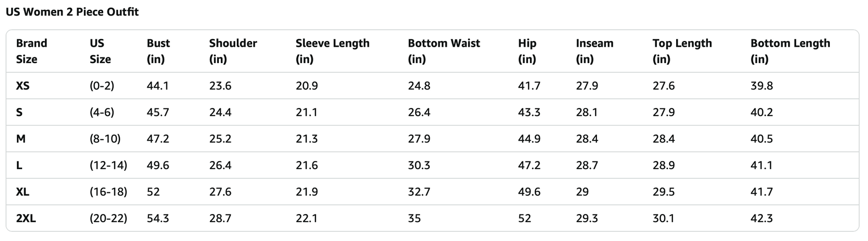Click shoulder value 27.6 in XL row
Viewport: 868px width, 241px height.
[220, 192]
